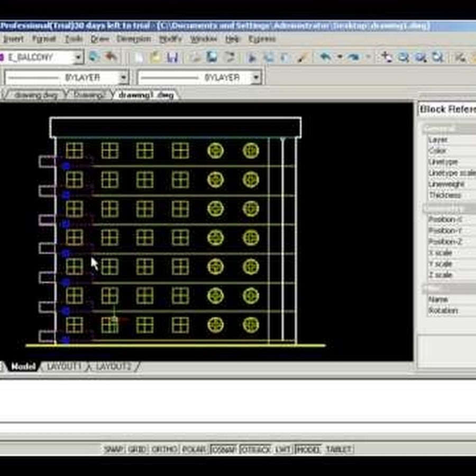The height and width of the screenshot is (476, 476).
Task: Click the New drawing icon
Action: 139,58
